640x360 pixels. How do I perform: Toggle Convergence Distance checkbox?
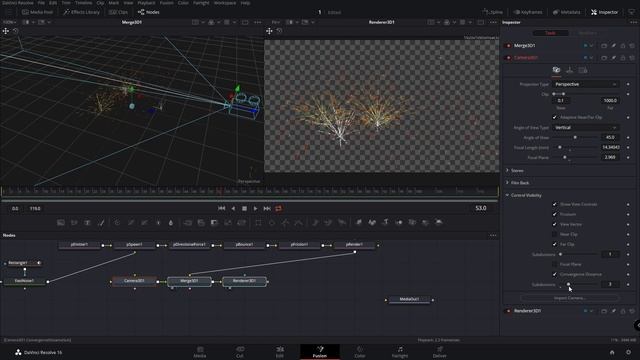pyautogui.click(x=554, y=274)
